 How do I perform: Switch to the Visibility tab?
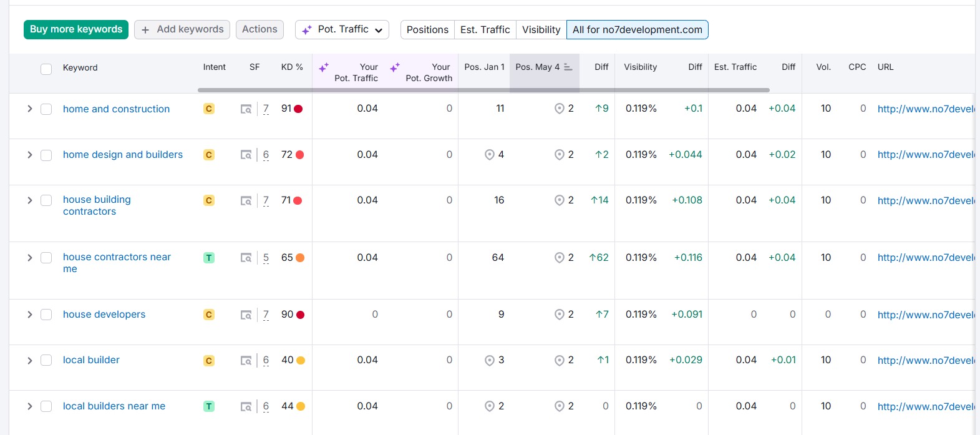pos(541,29)
